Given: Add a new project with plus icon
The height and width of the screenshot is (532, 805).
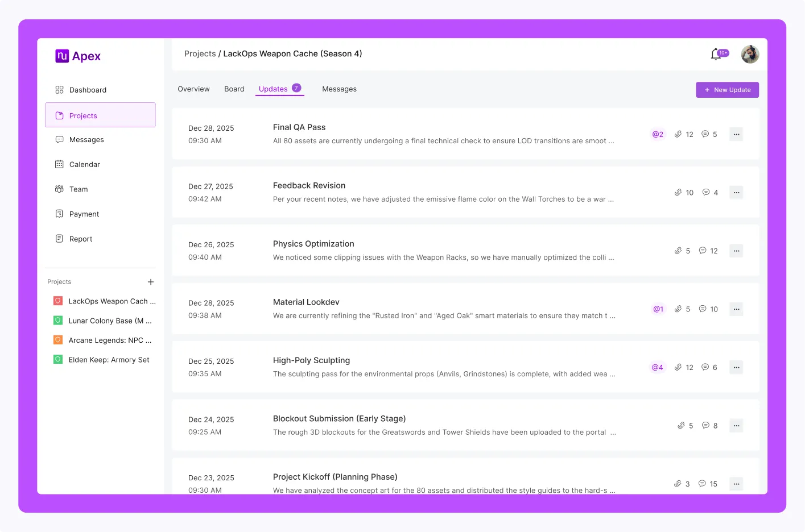Looking at the screenshot, I should click(x=151, y=282).
